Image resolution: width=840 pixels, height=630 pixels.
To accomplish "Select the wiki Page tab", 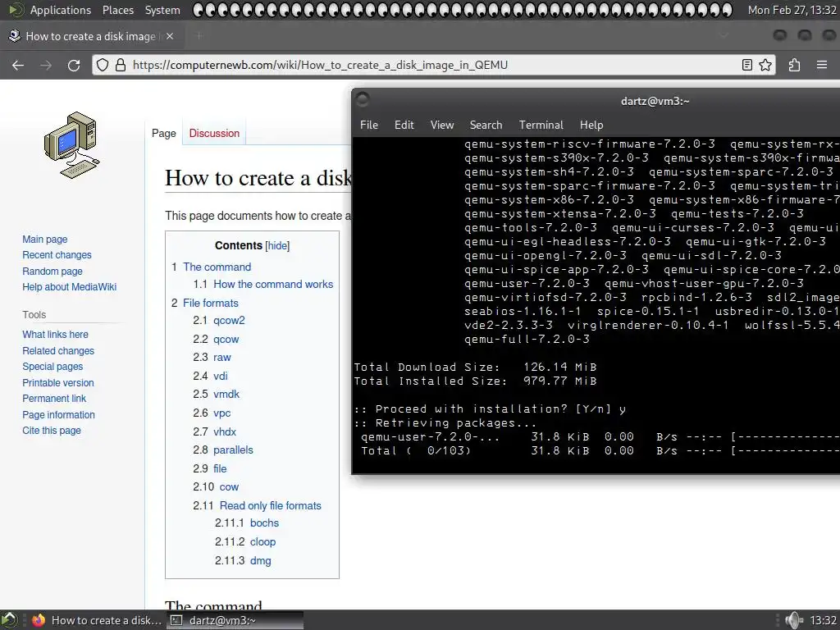I will coord(164,134).
